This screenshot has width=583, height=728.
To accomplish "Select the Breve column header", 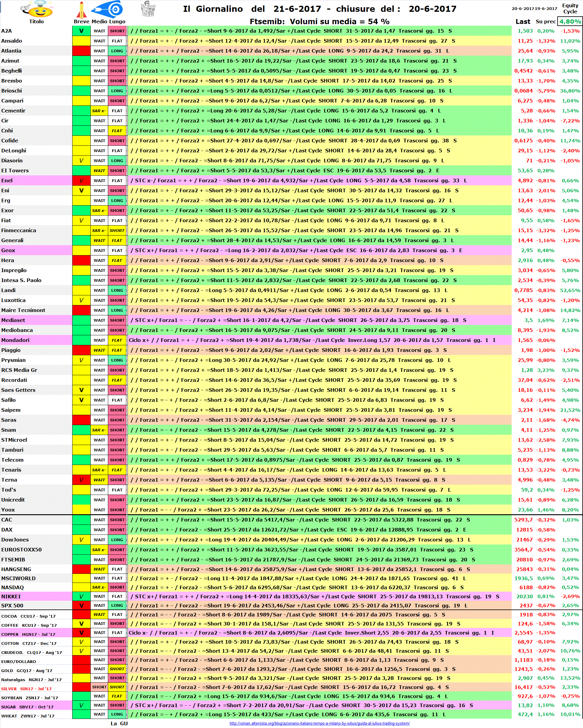I will (x=82, y=21).
